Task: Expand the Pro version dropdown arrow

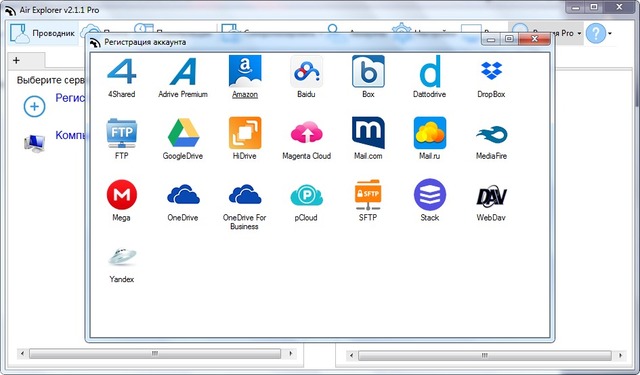Action: [579, 33]
